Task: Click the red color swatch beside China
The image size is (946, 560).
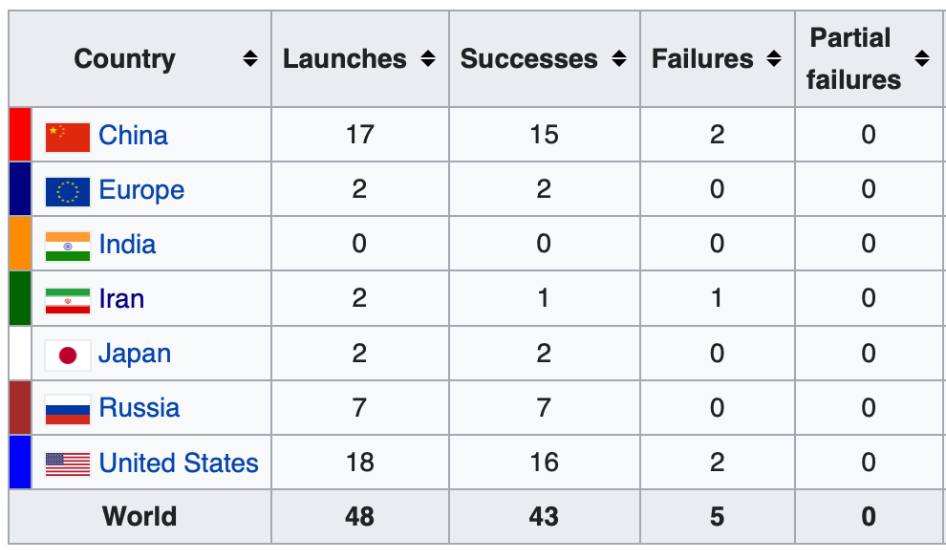Action: click(x=20, y=135)
